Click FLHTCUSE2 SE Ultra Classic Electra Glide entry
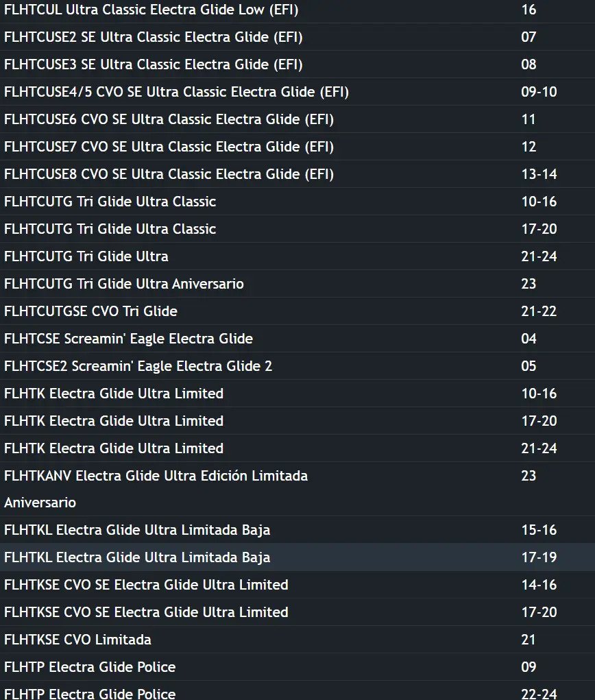595x700 pixels. pyautogui.click(x=297, y=36)
